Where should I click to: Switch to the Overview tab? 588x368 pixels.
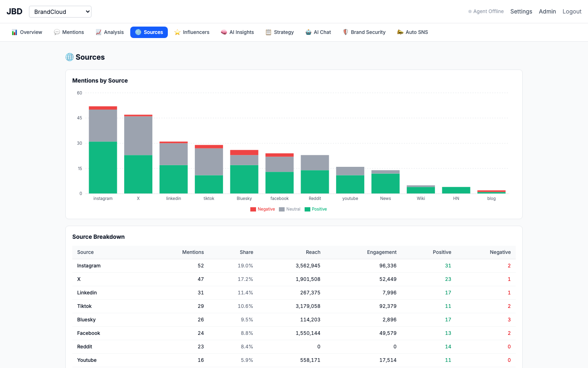click(27, 32)
